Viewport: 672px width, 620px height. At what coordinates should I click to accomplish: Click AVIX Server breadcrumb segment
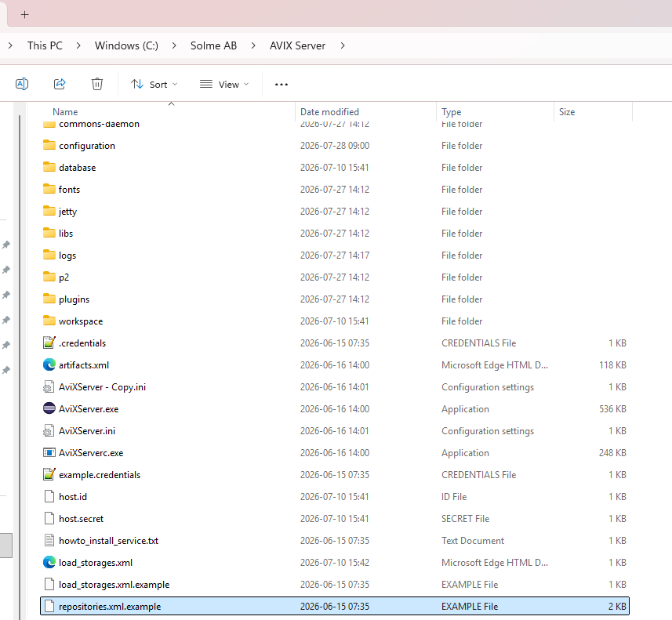click(297, 45)
